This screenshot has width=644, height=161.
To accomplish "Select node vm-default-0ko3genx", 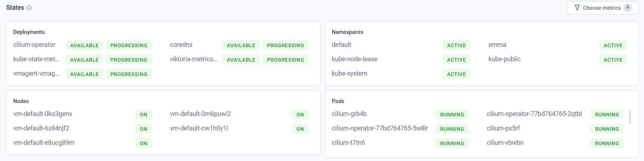I will [x=43, y=114].
